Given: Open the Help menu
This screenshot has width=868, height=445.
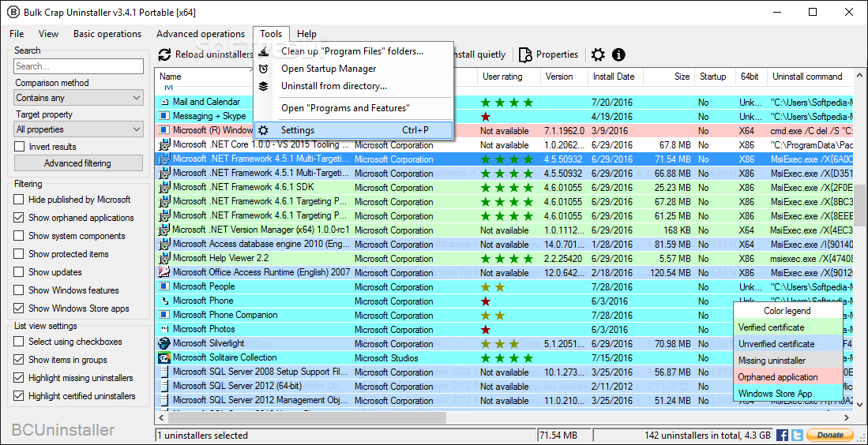Looking at the screenshot, I should [x=306, y=34].
